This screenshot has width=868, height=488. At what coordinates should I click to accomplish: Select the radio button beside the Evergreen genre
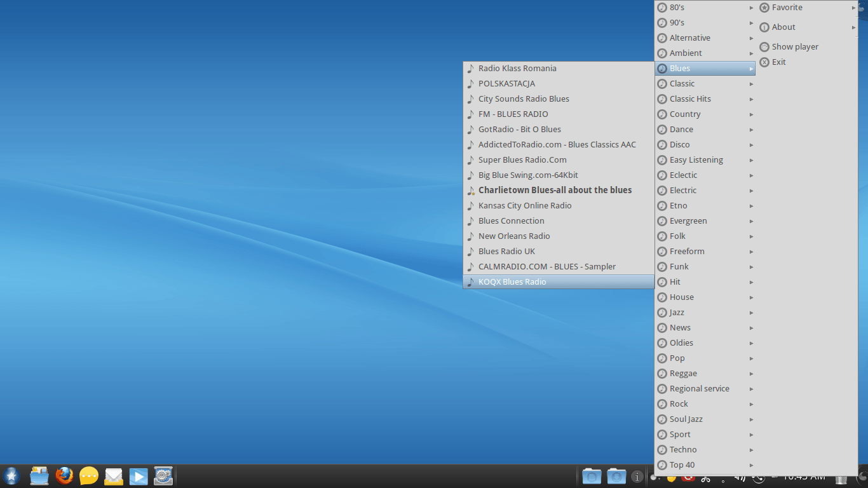662,220
